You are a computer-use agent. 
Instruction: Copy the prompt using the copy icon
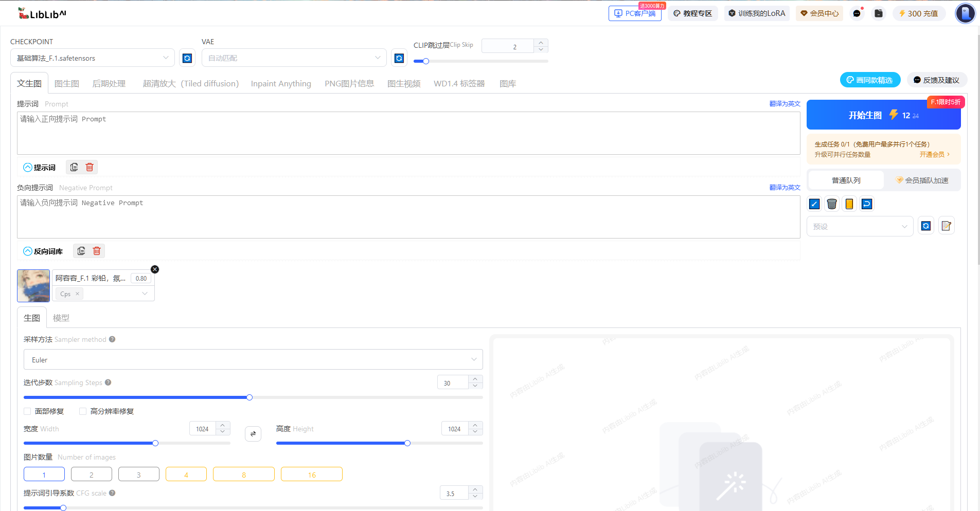click(74, 167)
